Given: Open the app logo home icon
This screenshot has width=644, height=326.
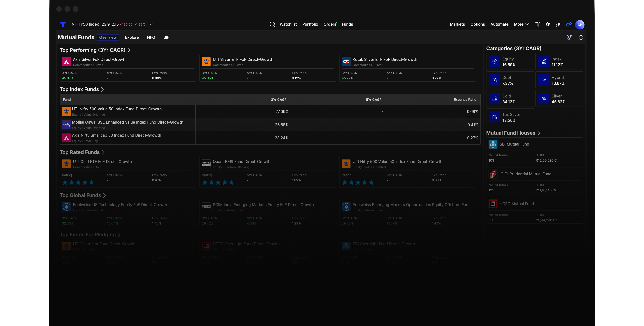Looking at the screenshot, I should [63, 24].
